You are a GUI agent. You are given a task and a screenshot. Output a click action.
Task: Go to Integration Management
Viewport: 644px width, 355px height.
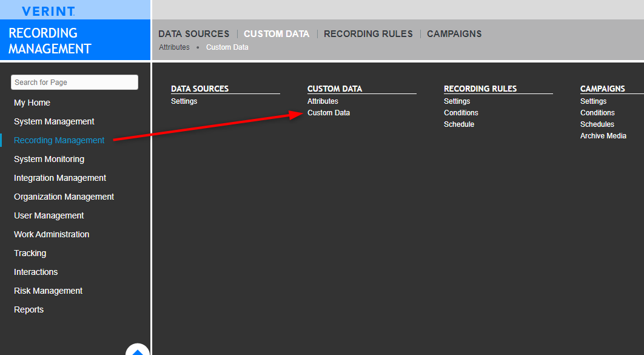pyautogui.click(x=60, y=178)
